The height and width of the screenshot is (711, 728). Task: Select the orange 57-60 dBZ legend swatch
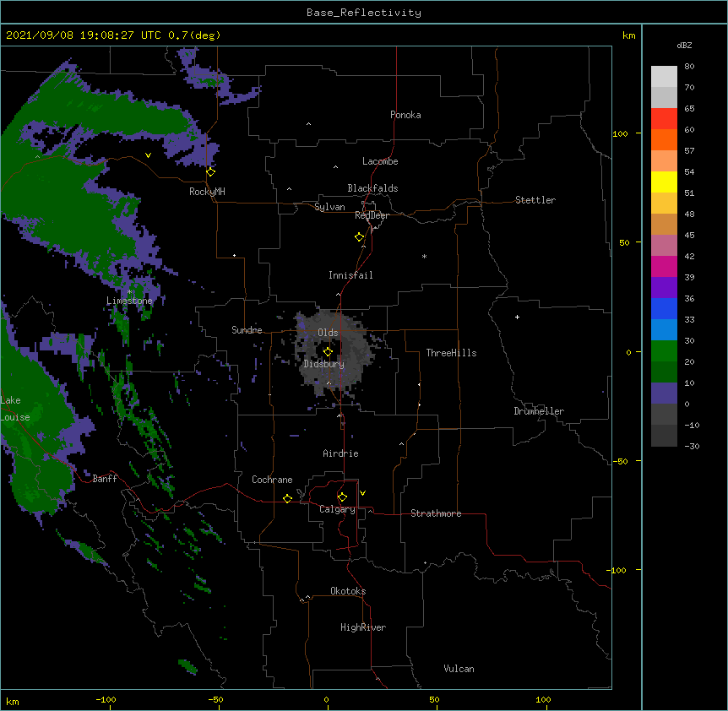(x=664, y=139)
